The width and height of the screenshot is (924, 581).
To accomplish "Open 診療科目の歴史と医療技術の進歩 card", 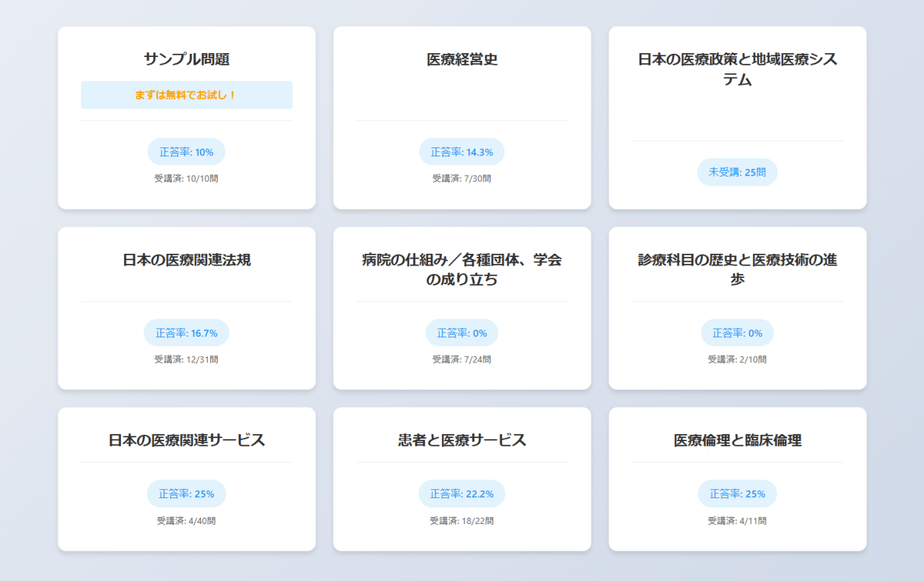I will pyautogui.click(x=738, y=308).
